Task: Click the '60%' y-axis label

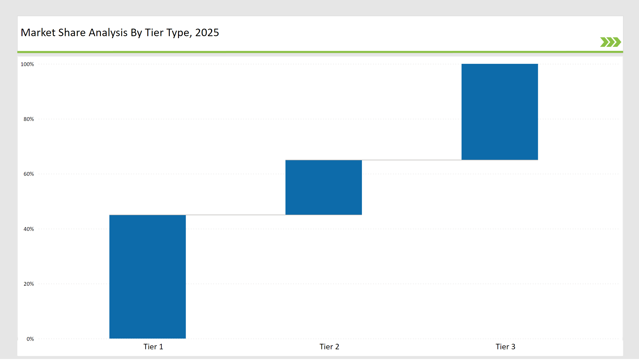Action: (x=28, y=174)
